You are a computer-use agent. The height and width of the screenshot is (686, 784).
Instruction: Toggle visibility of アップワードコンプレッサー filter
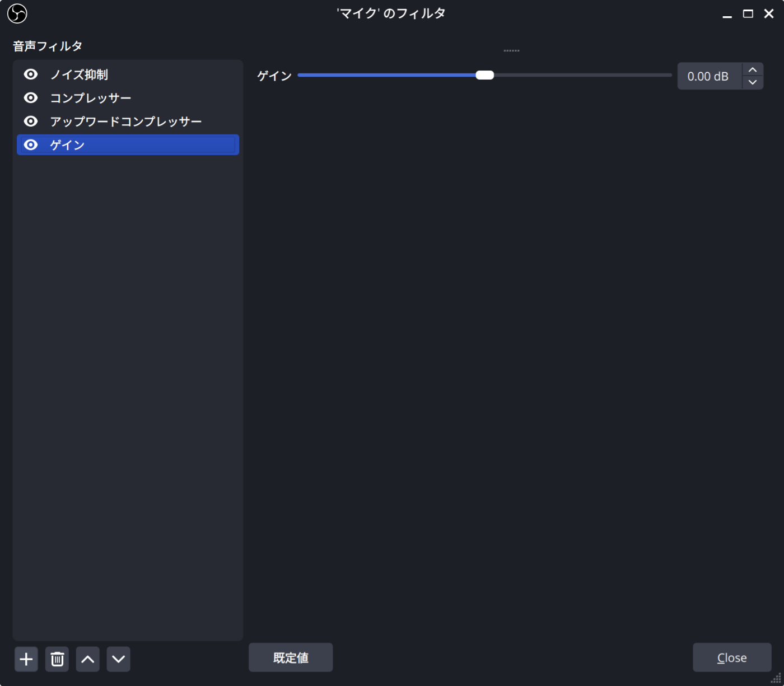pyautogui.click(x=31, y=122)
